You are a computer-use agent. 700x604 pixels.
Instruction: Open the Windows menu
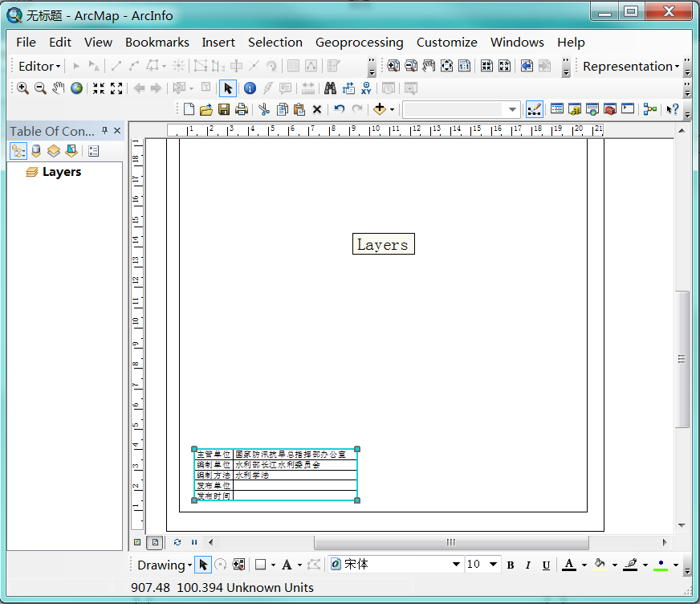pos(517,43)
